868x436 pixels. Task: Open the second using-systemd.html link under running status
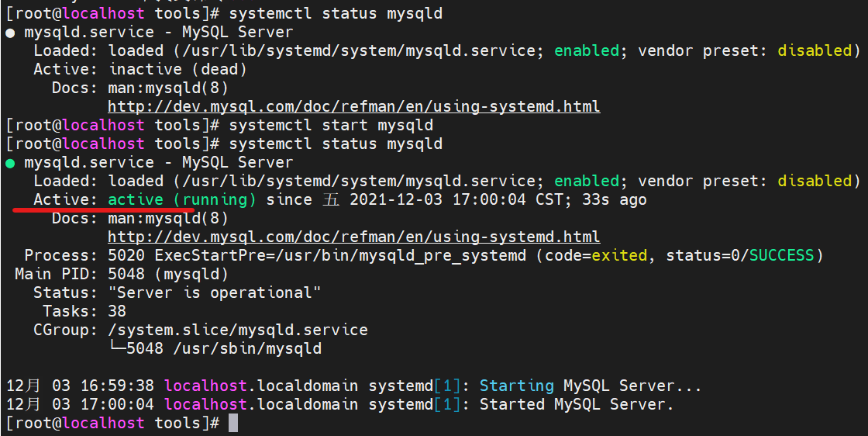pos(353,237)
